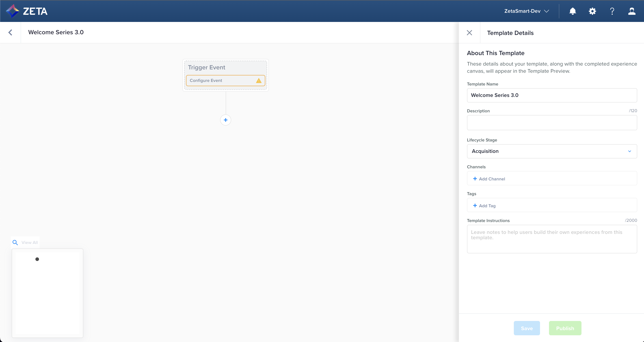
Task: Open the settings gear
Action: coord(592,11)
